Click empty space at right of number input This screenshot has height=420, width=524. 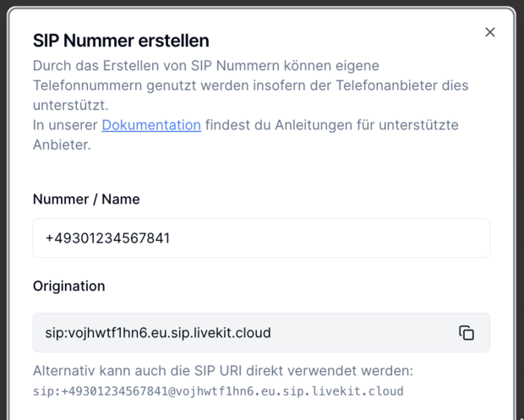tap(380, 238)
